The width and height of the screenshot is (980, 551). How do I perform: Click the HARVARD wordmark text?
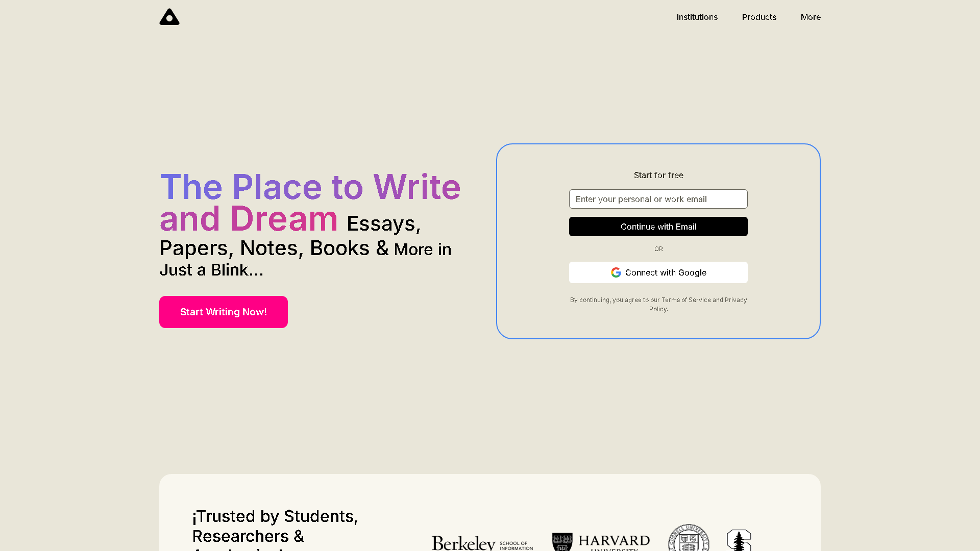[x=614, y=541]
